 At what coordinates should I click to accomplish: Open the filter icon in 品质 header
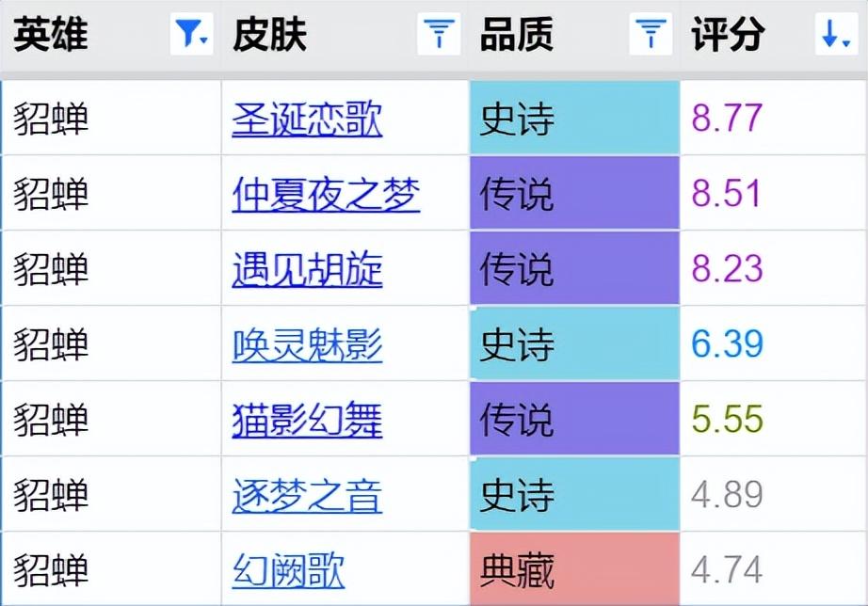point(651,34)
